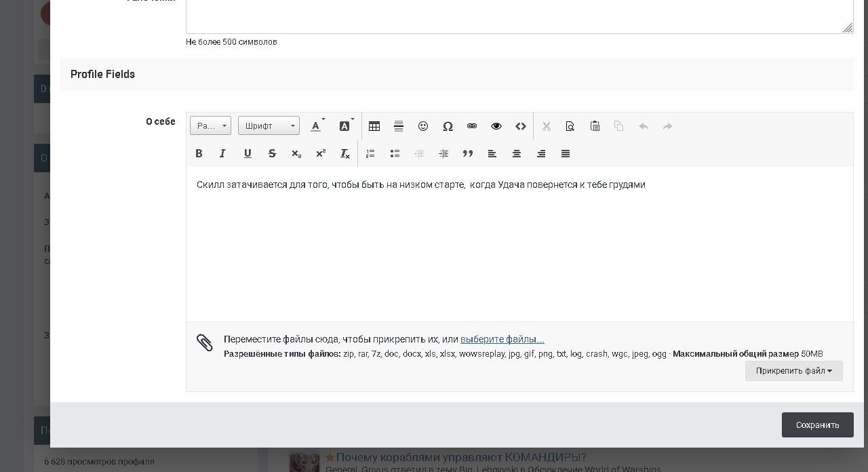
Task: Click the block quote icon
Action: pos(468,154)
